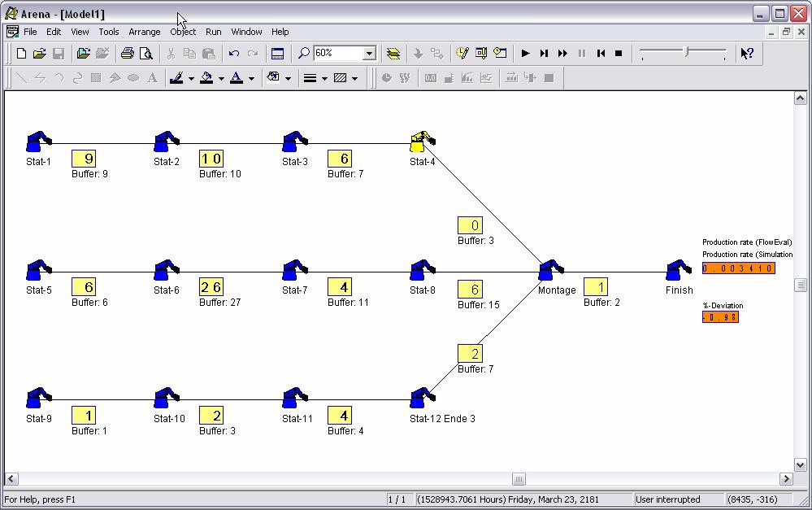This screenshot has height=510, width=812.
Task: Select the Line drawing tool
Action: 21,78
